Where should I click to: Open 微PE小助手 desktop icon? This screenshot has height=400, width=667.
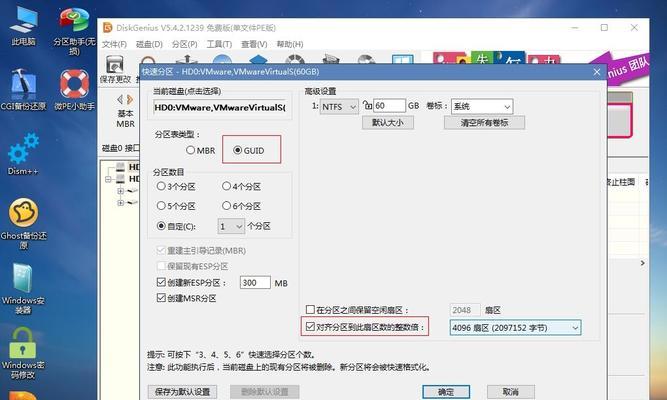tap(74, 89)
